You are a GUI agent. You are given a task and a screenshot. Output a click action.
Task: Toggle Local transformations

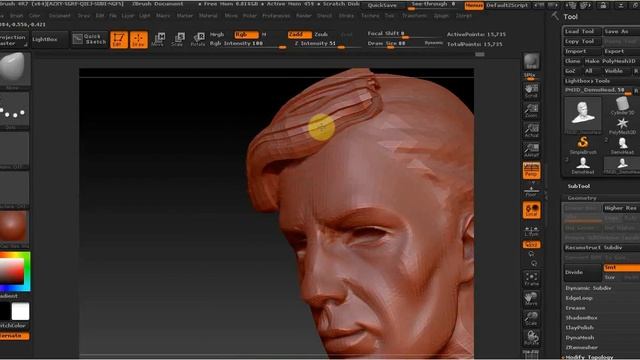point(531,210)
